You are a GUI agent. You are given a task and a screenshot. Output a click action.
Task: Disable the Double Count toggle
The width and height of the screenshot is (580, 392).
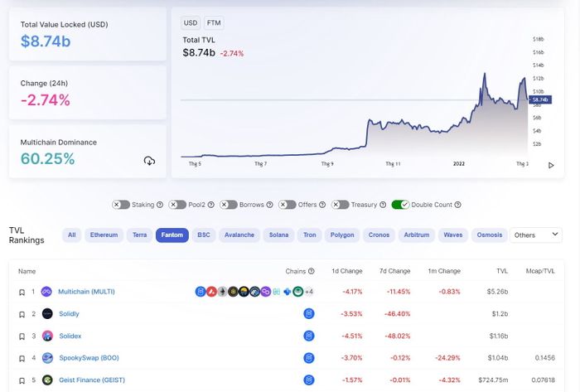pos(400,205)
